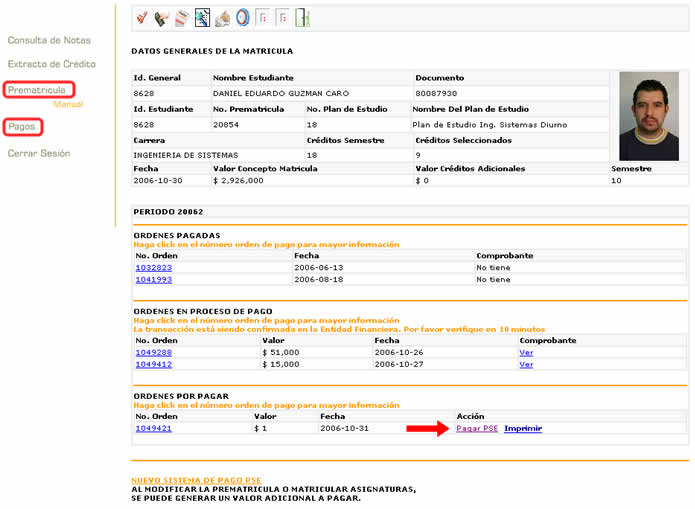Click the blue and red circle icon

[x=242, y=18]
